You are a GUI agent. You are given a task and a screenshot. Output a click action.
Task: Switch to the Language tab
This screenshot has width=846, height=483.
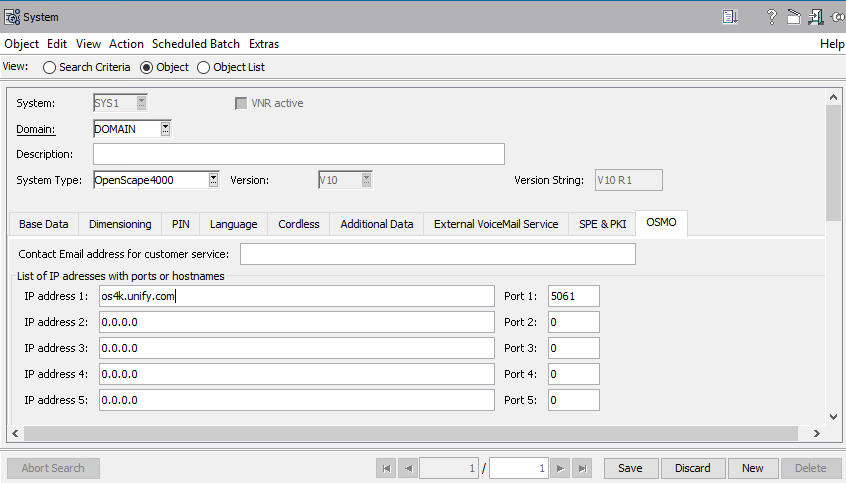click(x=234, y=225)
